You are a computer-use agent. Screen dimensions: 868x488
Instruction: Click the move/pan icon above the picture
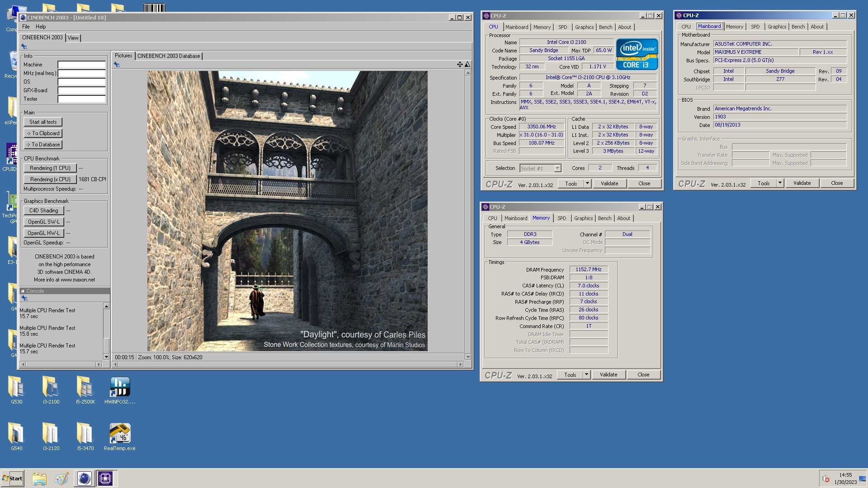point(460,65)
